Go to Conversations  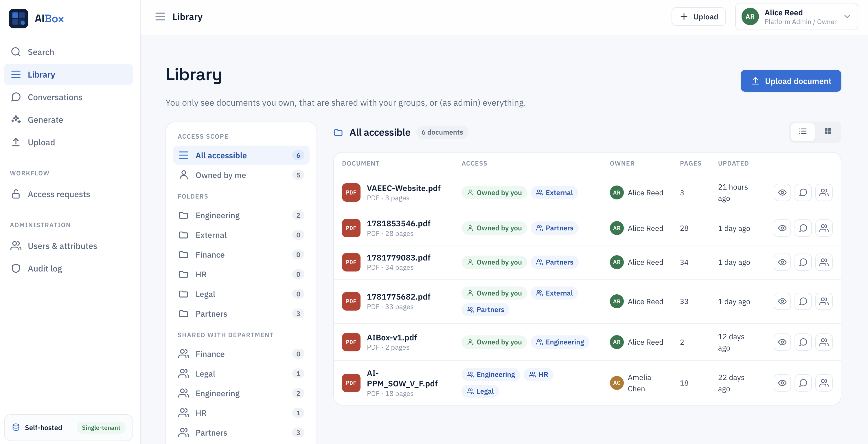point(68,97)
